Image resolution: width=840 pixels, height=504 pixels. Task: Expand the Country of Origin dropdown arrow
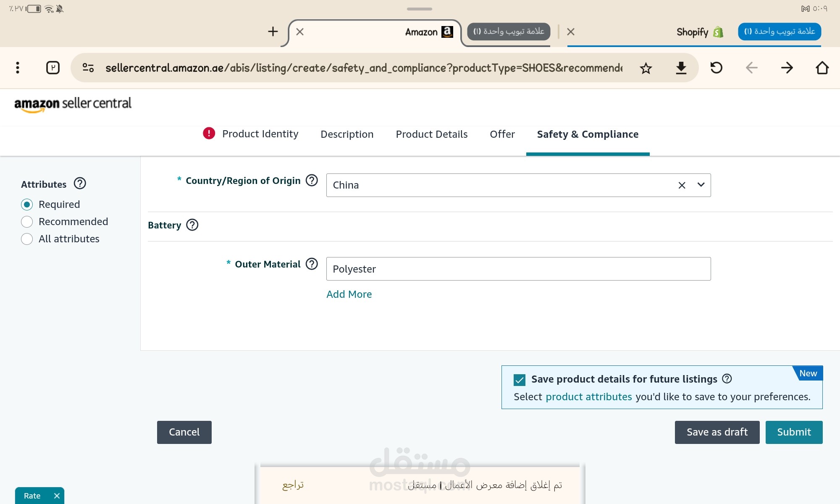pos(701,185)
